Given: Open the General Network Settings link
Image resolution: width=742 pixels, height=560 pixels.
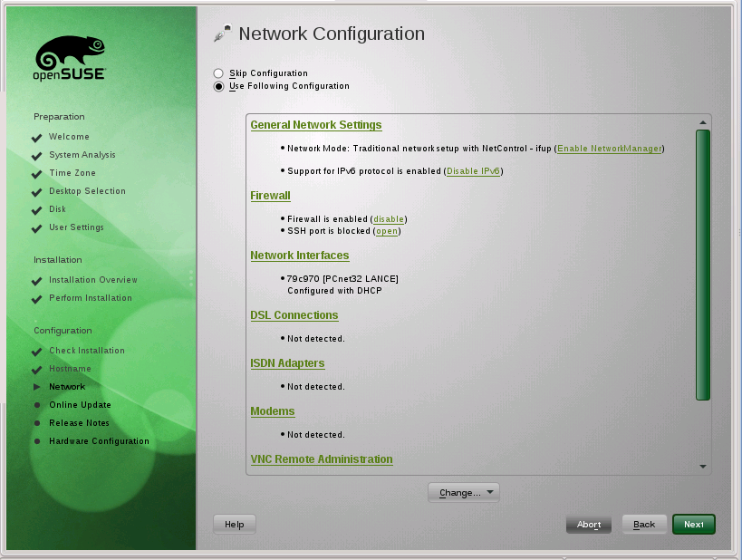Looking at the screenshot, I should point(316,124).
